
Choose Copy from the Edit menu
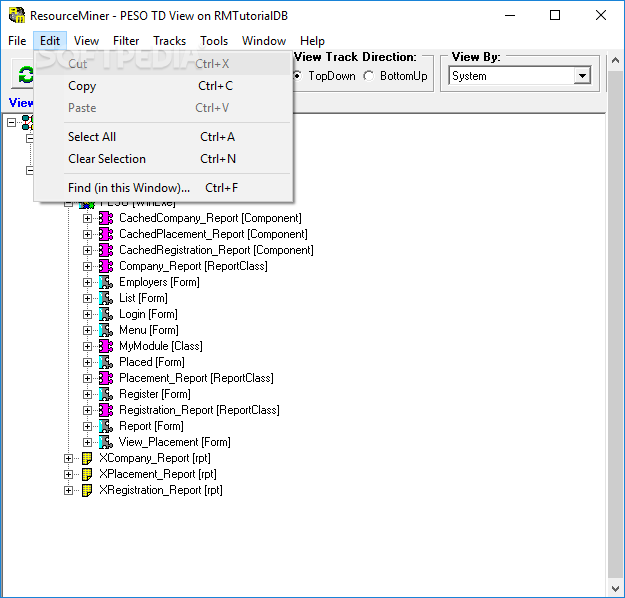pos(163,86)
